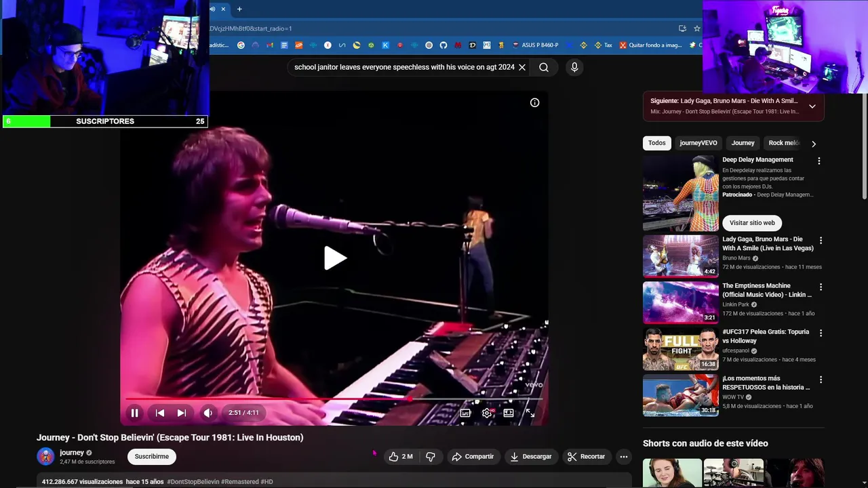
Task: Open the GitHub bookmark icon
Action: (x=443, y=45)
